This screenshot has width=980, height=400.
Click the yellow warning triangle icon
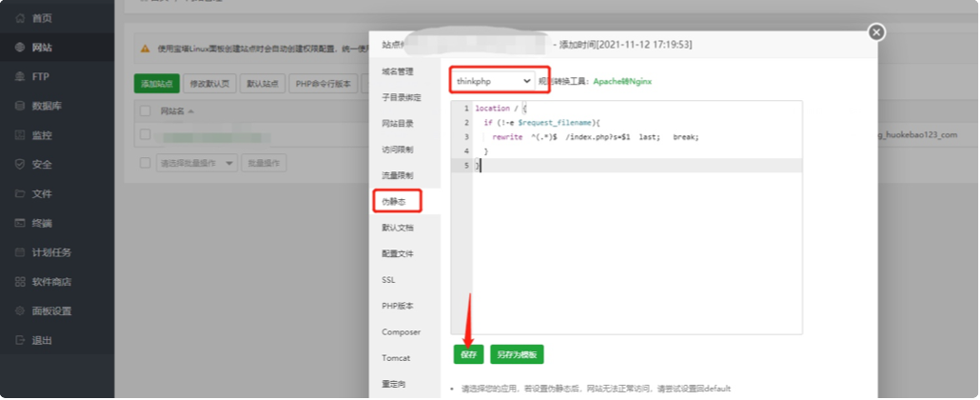click(145, 49)
